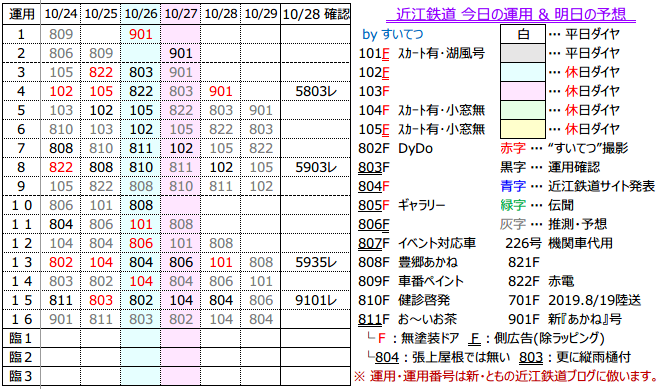Click the 臨1 row label
This screenshot has height=389, width=669.
[x=21, y=338]
